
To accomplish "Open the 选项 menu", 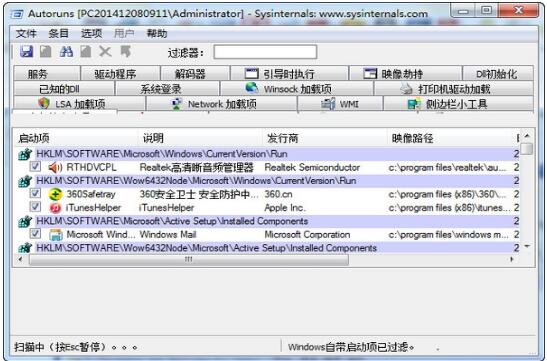I will pyautogui.click(x=91, y=34).
